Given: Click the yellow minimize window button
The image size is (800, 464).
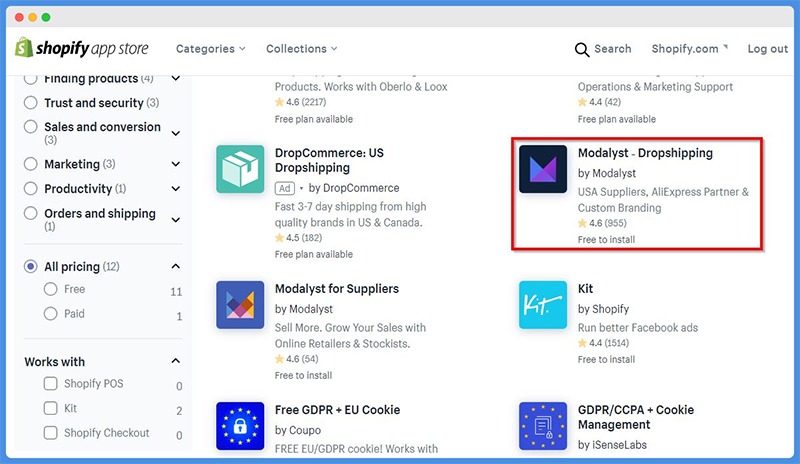Looking at the screenshot, I should pyautogui.click(x=33, y=17).
